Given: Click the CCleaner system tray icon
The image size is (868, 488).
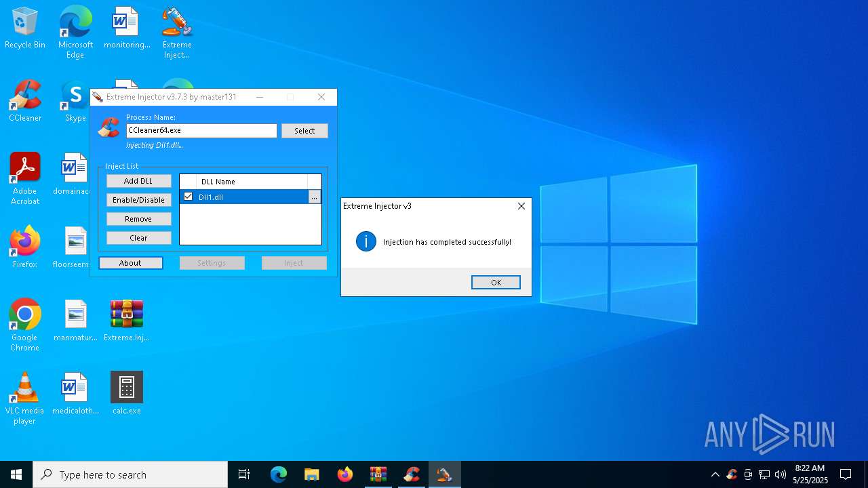Looking at the screenshot, I should (x=732, y=474).
